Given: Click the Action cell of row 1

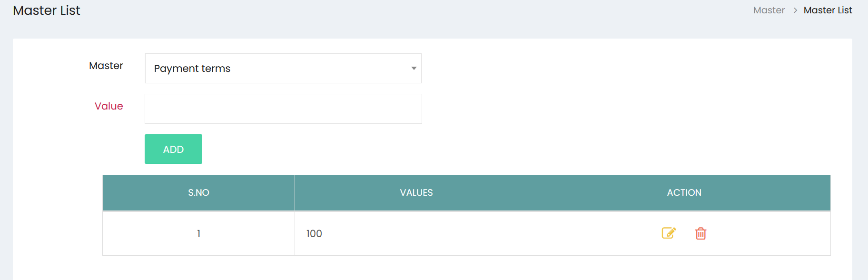Looking at the screenshot, I should point(684,234).
